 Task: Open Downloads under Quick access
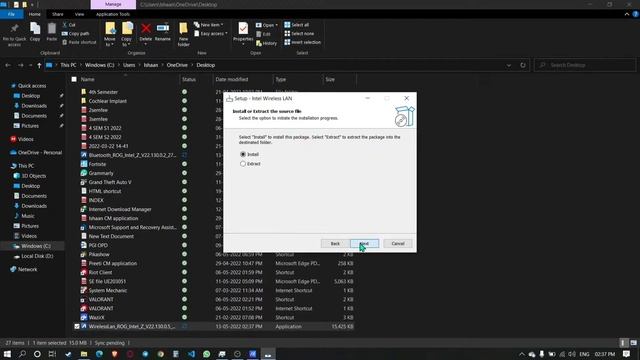click(x=34, y=106)
